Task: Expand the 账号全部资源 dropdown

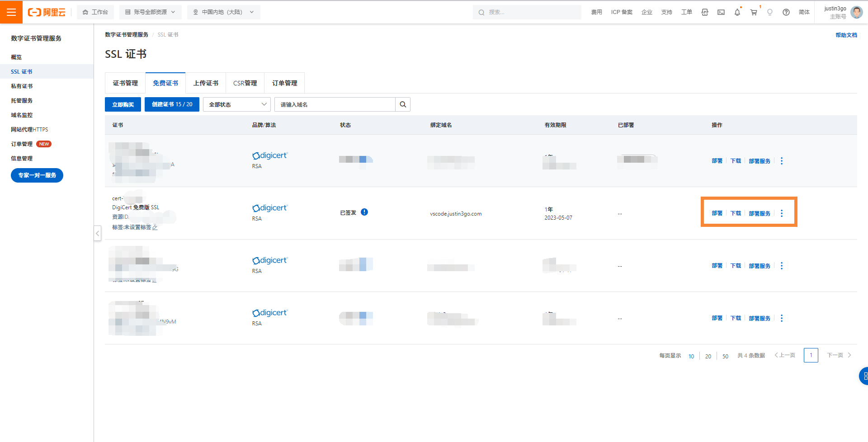Action: (x=151, y=12)
